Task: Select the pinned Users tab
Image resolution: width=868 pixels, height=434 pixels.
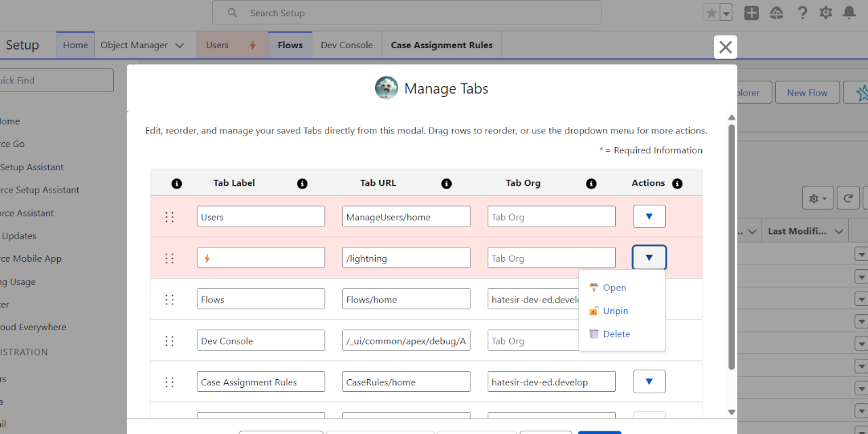Action: click(x=217, y=45)
